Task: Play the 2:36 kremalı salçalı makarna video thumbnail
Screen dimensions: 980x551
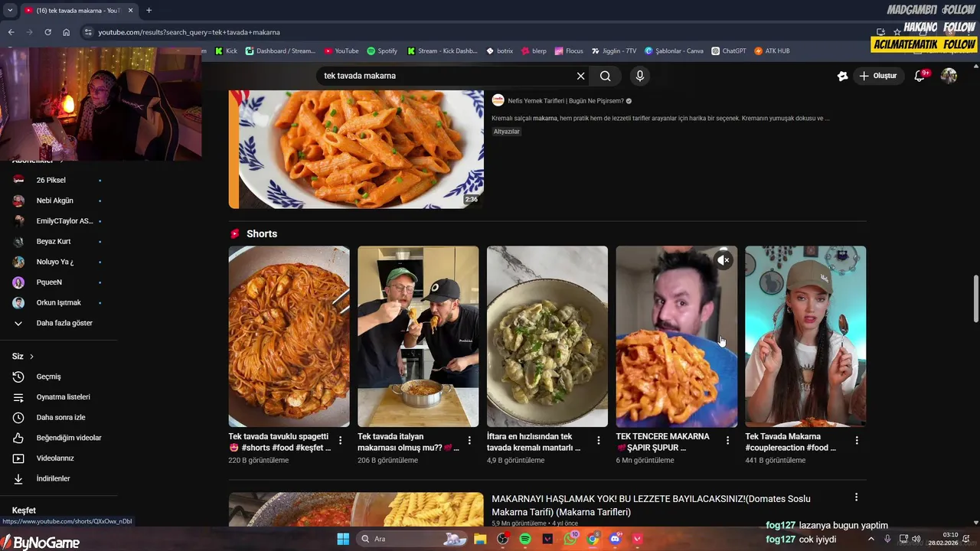Action: pos(356,149)
